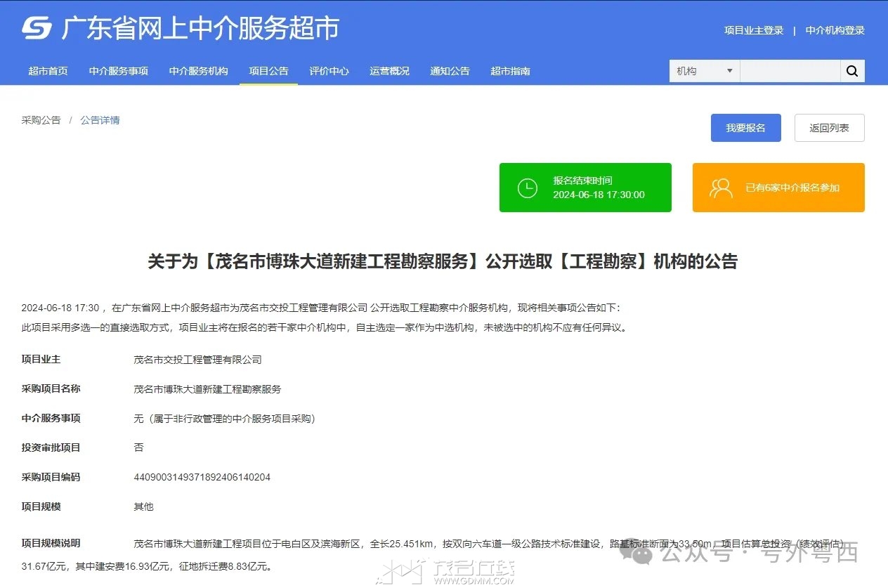Switch to 中介服务机构 tab
The height and width of the screenshot is (588, 888).
(x=198, y=71)
